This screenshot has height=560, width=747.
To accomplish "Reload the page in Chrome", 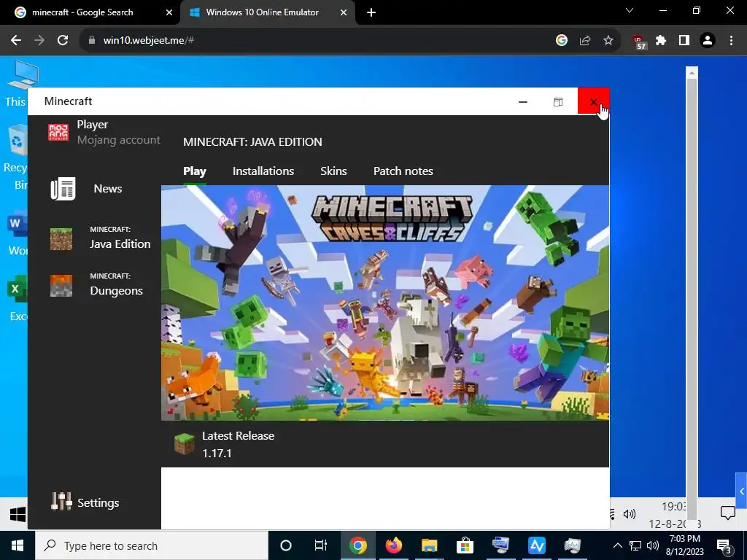I will (x=63, y=41).
